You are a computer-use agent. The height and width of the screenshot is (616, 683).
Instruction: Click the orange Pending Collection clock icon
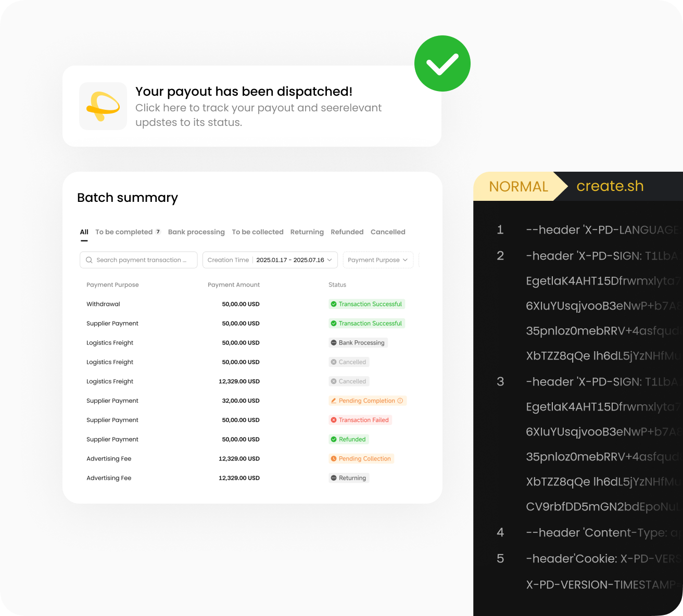[x=334, y=459]
